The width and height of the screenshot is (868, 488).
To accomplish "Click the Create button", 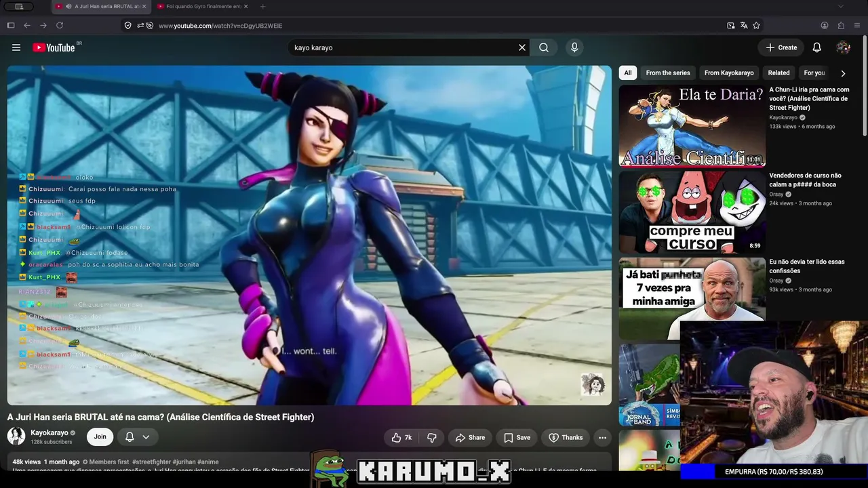I will 781,47.
